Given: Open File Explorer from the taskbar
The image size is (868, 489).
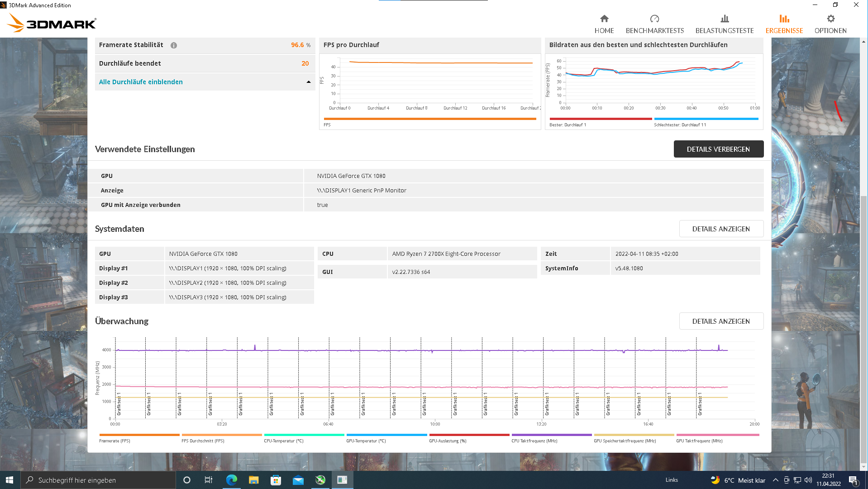Looking at the screenshot, I should click(x=253, y=480).
